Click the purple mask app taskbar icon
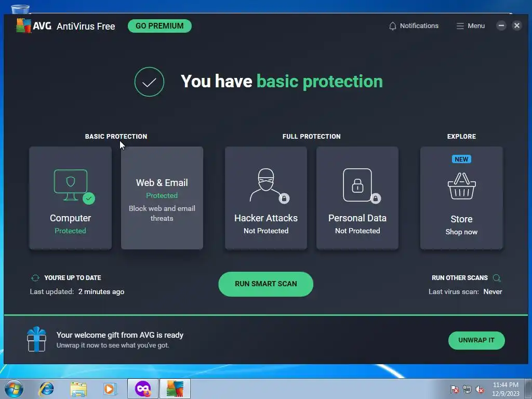The height and width of the screenshot is (399, 532). (143, 389)
